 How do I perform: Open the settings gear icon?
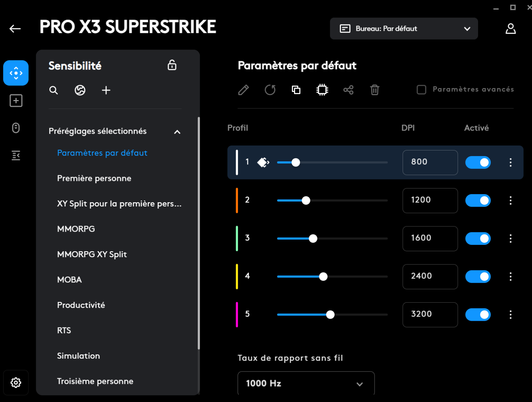[16, 382]
